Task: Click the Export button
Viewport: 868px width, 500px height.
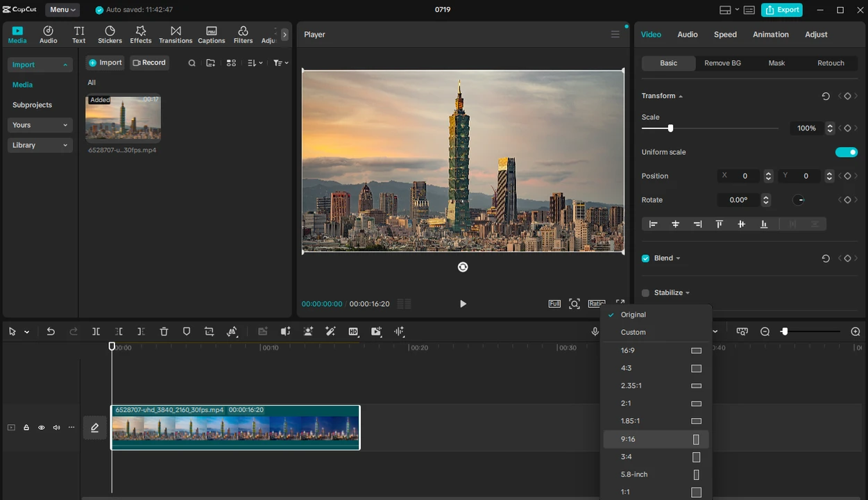Action: [x=782, y=10]
